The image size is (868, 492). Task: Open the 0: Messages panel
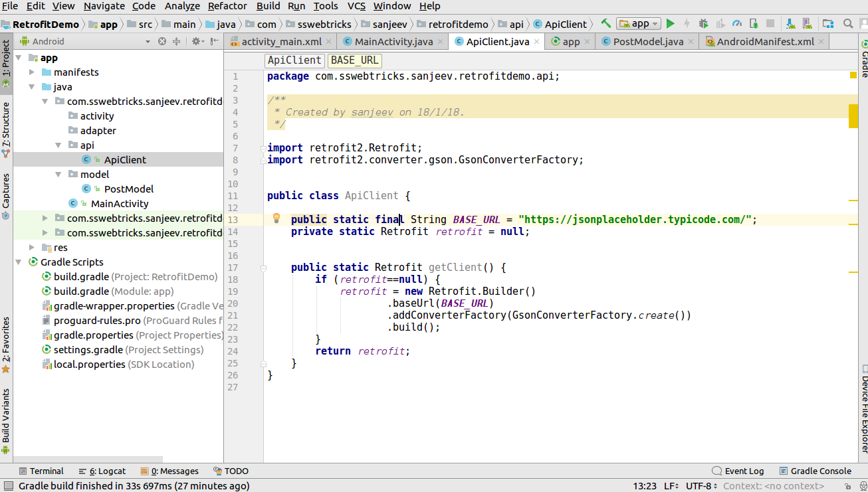tap(170, 471)
